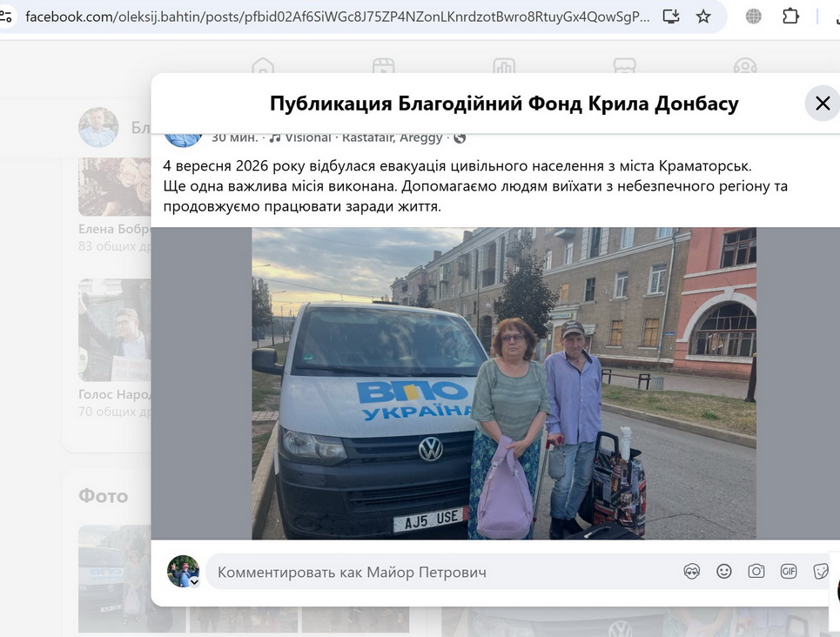Click the install app icon in address bar
Viewport: 840px width, 637px height.
pos(671,16)
